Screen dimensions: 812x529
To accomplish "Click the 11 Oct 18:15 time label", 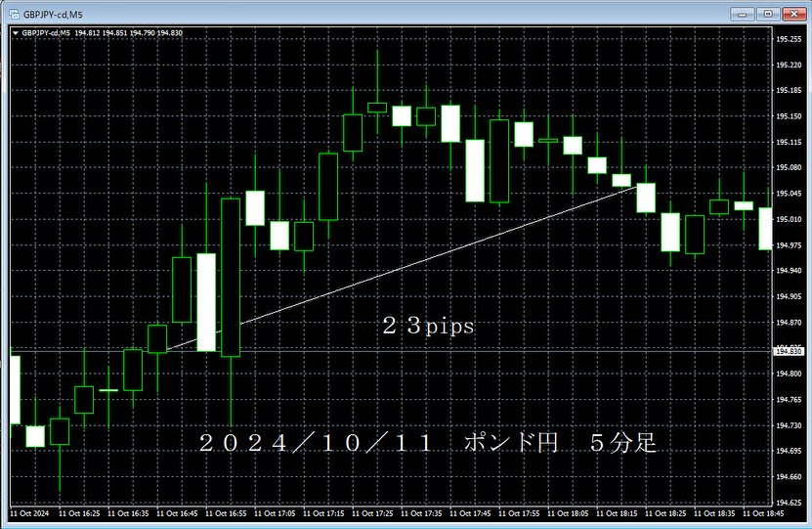I will click(617, 513).
